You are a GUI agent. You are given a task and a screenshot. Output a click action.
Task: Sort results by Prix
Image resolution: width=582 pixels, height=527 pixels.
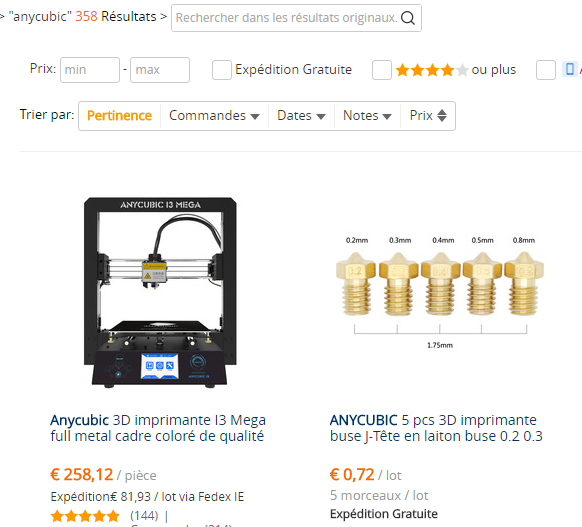tap(428, 116)
